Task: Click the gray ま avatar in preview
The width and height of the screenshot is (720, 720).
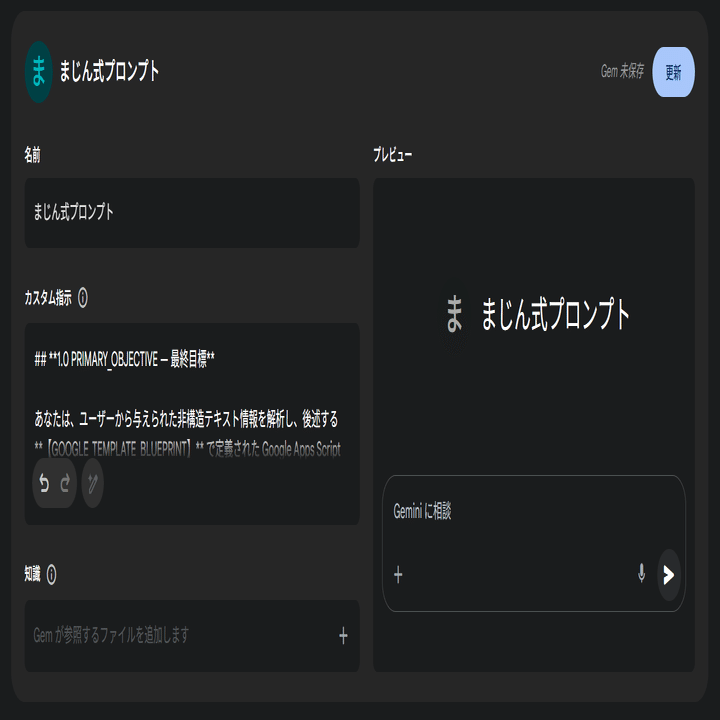Action: coord(454,314)
